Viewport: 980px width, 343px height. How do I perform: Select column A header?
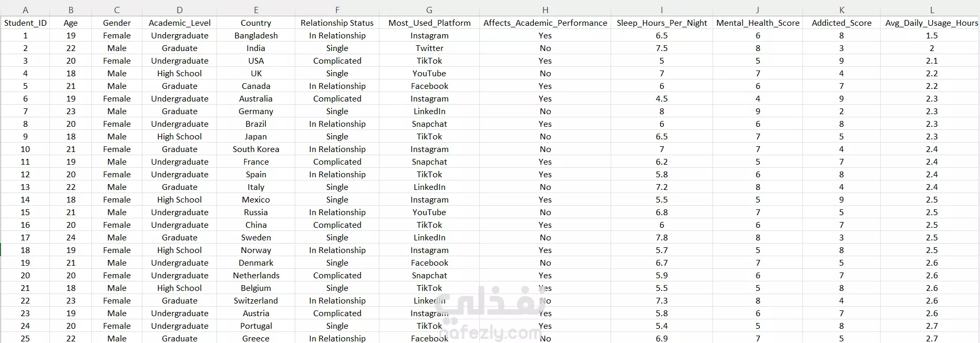click(25, 10)
